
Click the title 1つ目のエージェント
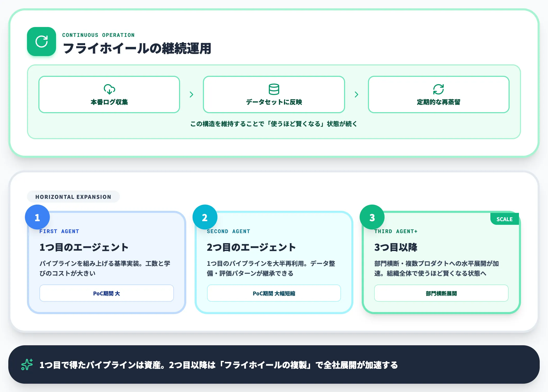84,247
